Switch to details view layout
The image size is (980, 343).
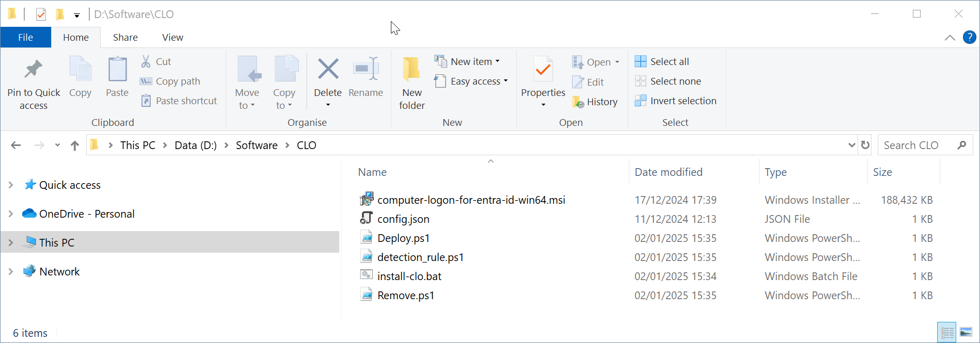point(947,333)
